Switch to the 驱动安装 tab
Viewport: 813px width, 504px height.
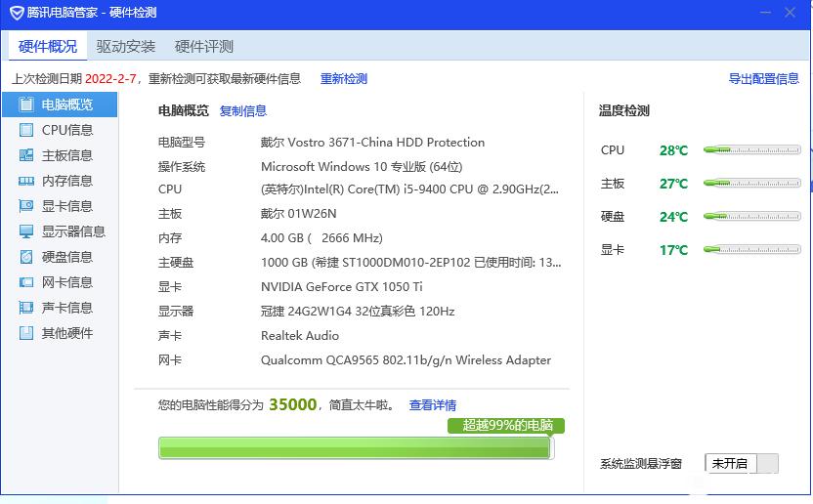click(x=125, y=47)
